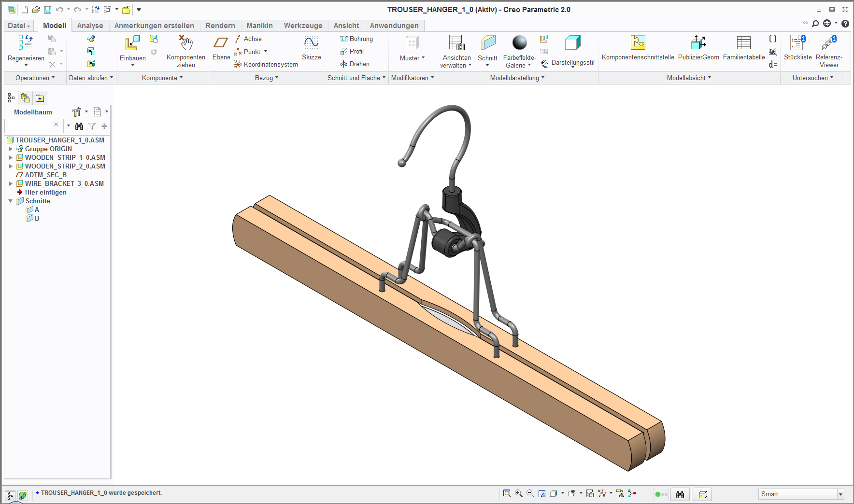Open the Werkzeuge tab
The image size is (854, 504).
(x=303, y=26)
